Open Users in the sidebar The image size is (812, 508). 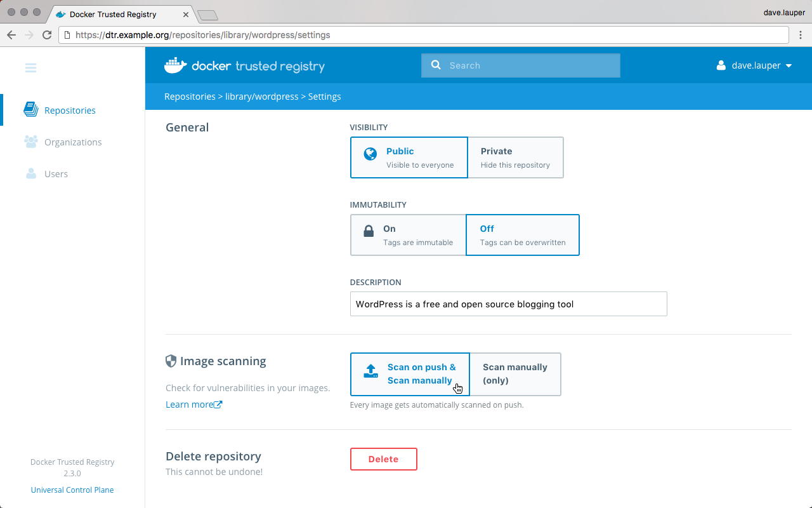[56, 174]
